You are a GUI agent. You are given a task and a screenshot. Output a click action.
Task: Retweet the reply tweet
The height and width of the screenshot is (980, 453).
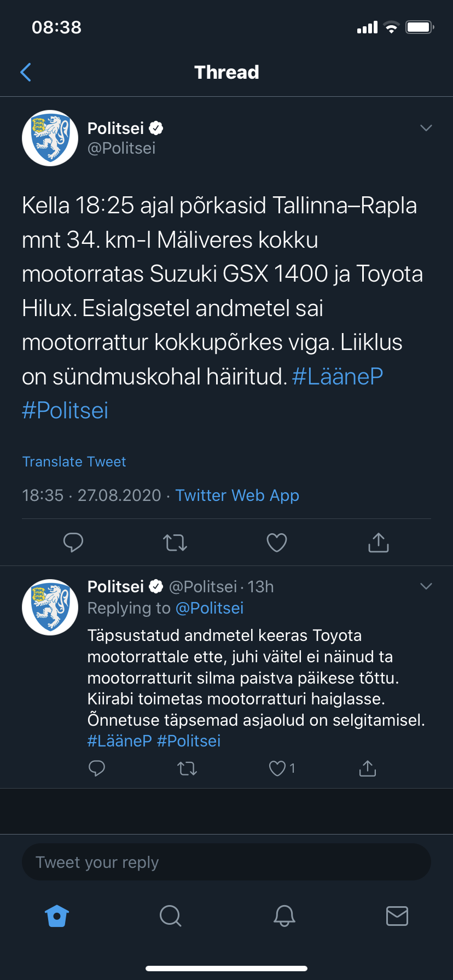(x=187, y=768)
